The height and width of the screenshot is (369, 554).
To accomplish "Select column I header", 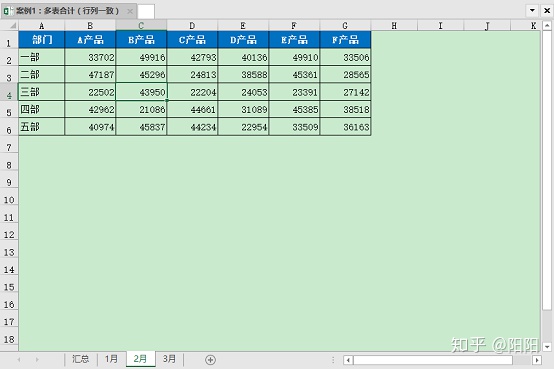I will (x=441, y=26).
